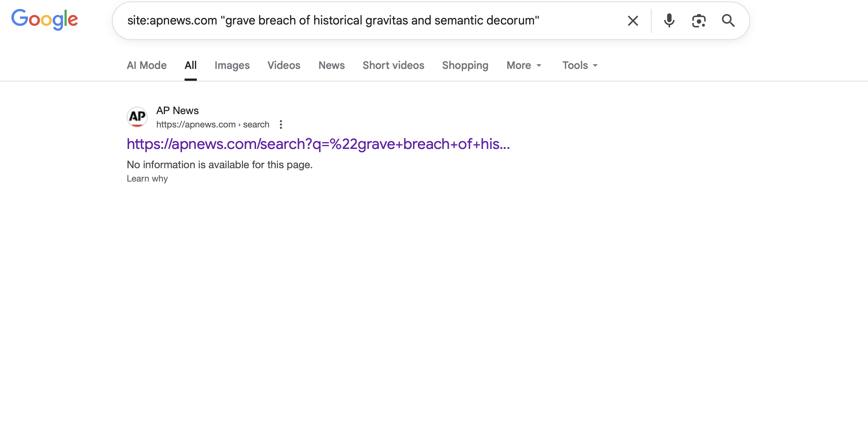Open the Short videos tab

(x=393, y=65)
